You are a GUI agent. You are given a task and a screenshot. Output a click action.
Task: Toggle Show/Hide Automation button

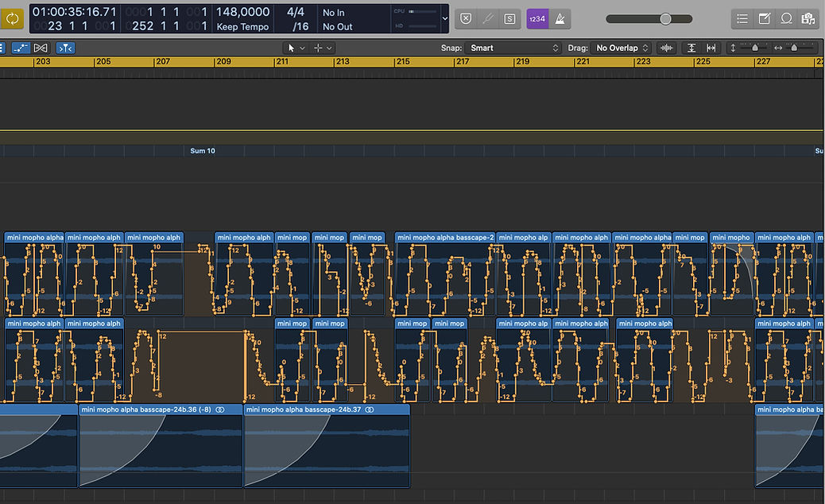(21, 48)
